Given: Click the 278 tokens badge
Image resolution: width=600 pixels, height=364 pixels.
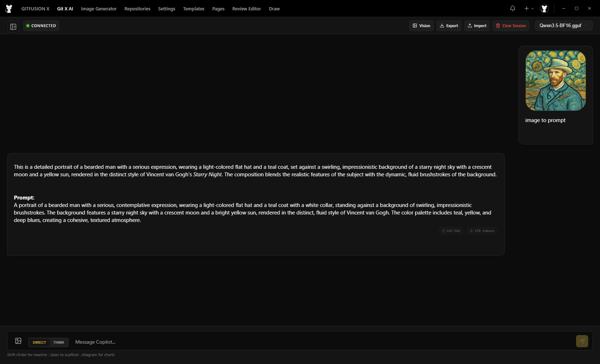Looking at the screenshot, I should [482, 231].
